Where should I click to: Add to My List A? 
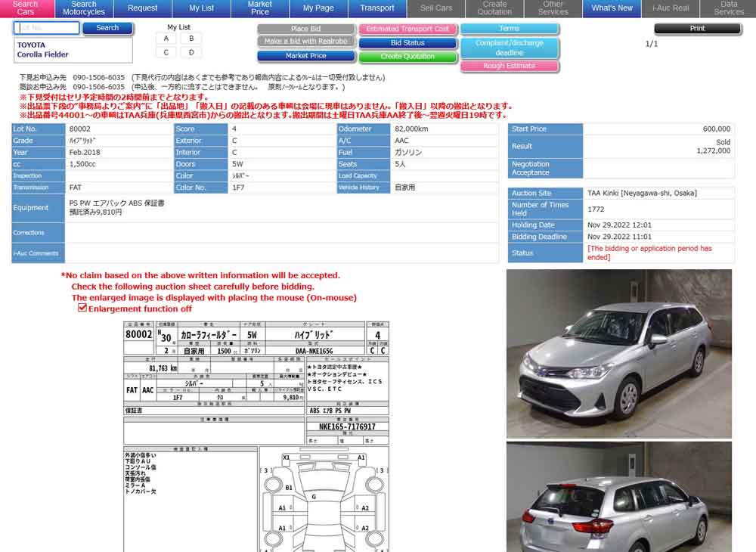coord(166,39)
